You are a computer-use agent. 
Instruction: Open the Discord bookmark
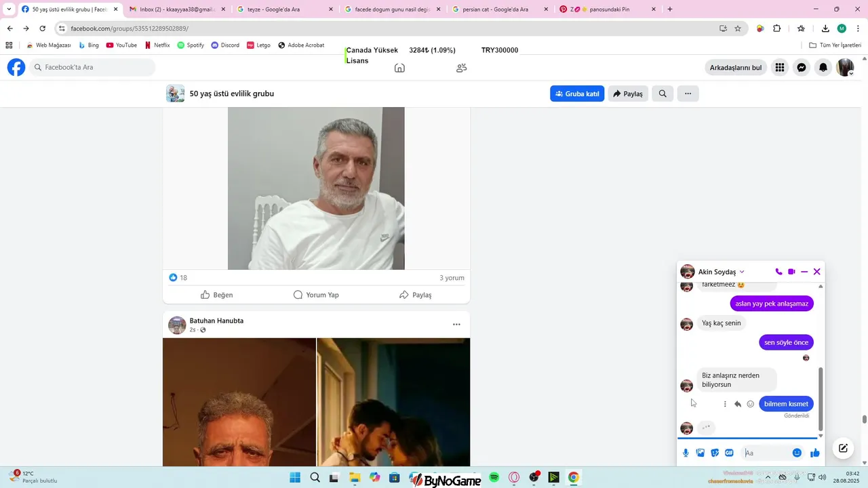coord(225,45)
